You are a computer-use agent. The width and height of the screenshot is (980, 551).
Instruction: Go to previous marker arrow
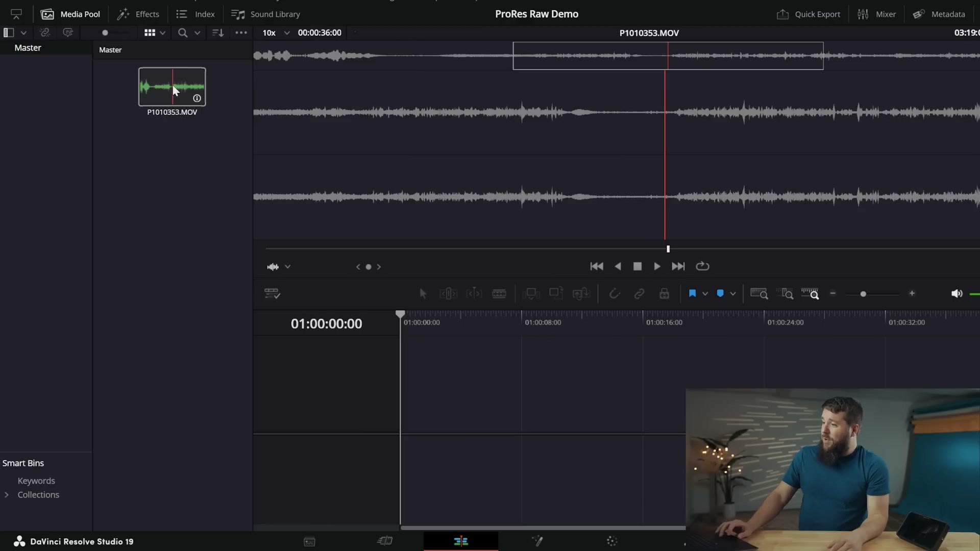[358, 266]
